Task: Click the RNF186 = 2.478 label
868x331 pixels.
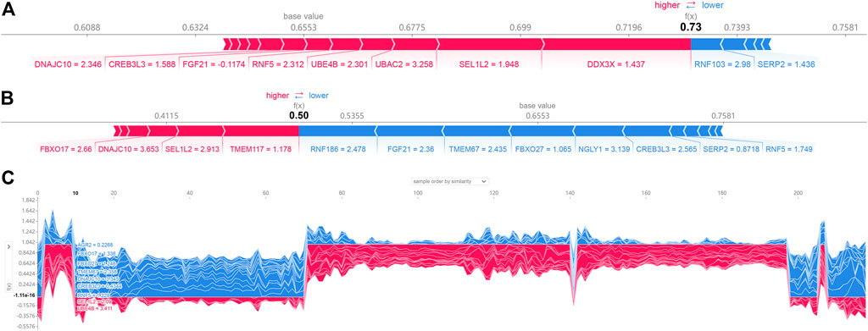Action: [337, 149]
